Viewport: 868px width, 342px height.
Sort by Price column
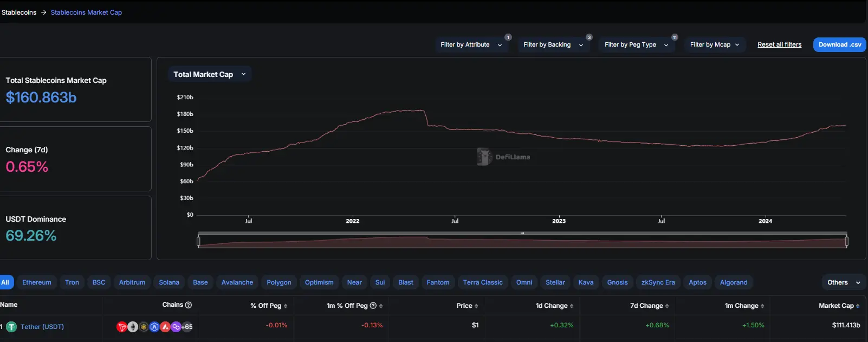[x=476, y=306]
